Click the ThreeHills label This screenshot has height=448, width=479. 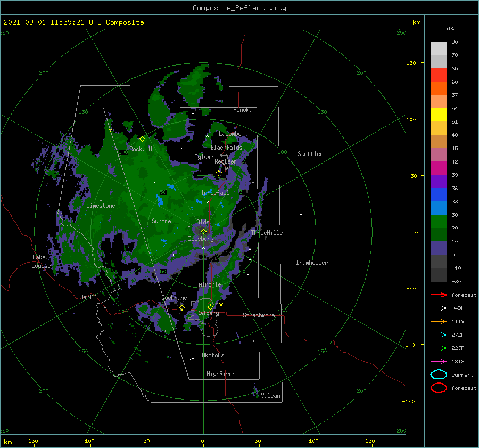tap(267, 233)
